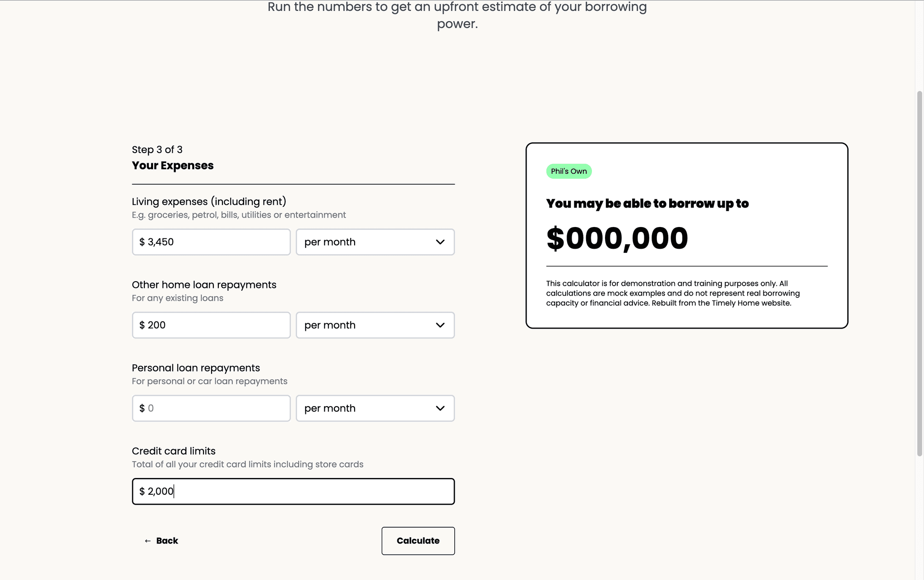This screenshot has width=924, height=580.
Task: Open other home loan repayments frequency dropdown
Action: [x=375, y=325]
